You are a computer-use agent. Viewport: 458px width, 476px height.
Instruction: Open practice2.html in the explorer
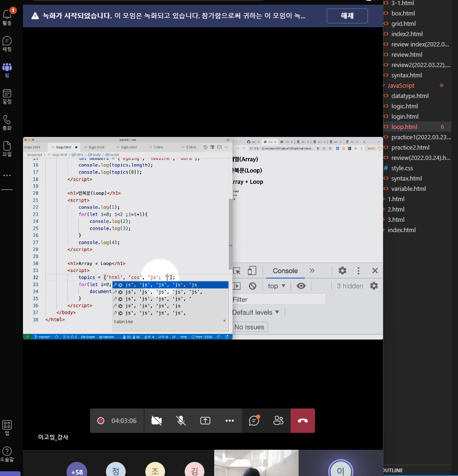[x=410, y=148]
